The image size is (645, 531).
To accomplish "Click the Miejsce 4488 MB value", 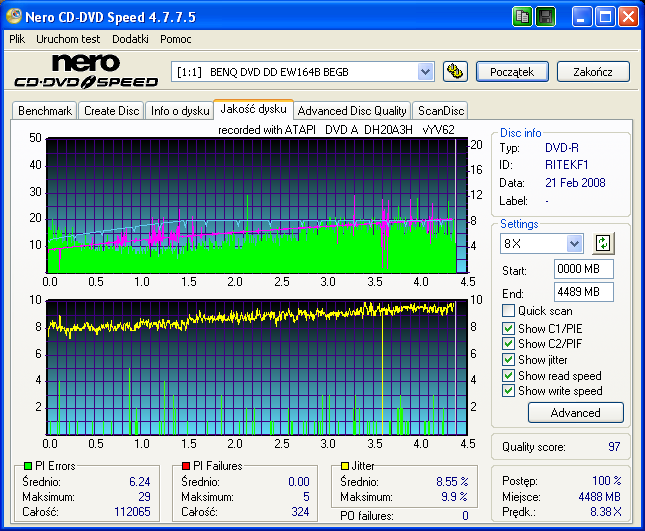I will coord(599,497).
